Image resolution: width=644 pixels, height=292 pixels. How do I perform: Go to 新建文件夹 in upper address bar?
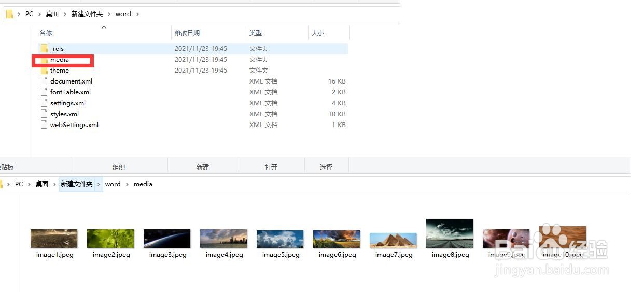87,14
